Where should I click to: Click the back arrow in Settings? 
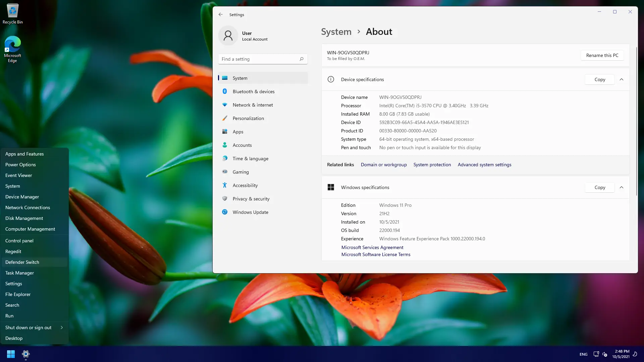220,14
